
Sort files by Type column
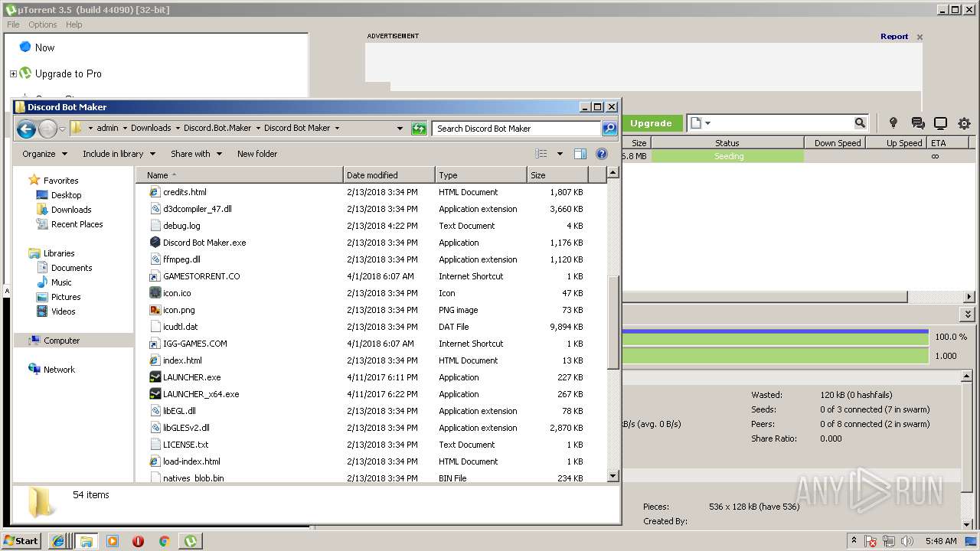click(481, 175)
